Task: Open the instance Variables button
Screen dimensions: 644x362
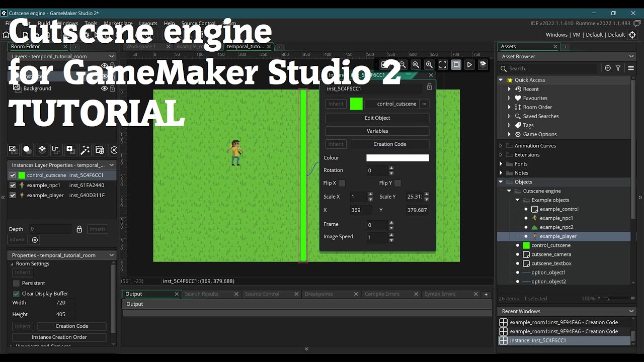Action: coord(377,131)
